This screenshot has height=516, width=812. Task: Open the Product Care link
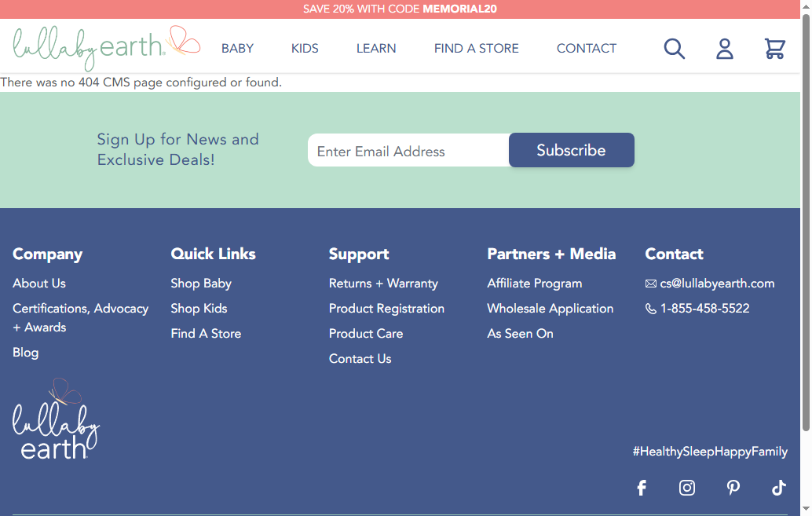(366, 334)
